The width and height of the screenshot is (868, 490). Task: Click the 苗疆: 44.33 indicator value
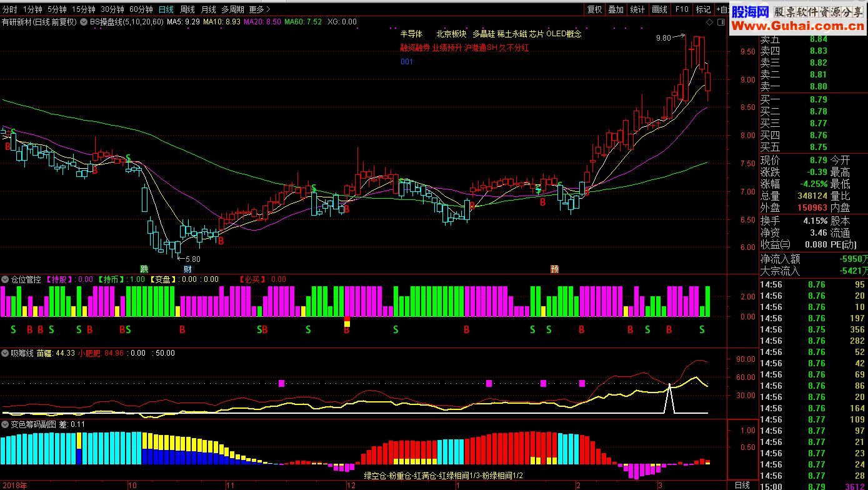pos(56,353)
